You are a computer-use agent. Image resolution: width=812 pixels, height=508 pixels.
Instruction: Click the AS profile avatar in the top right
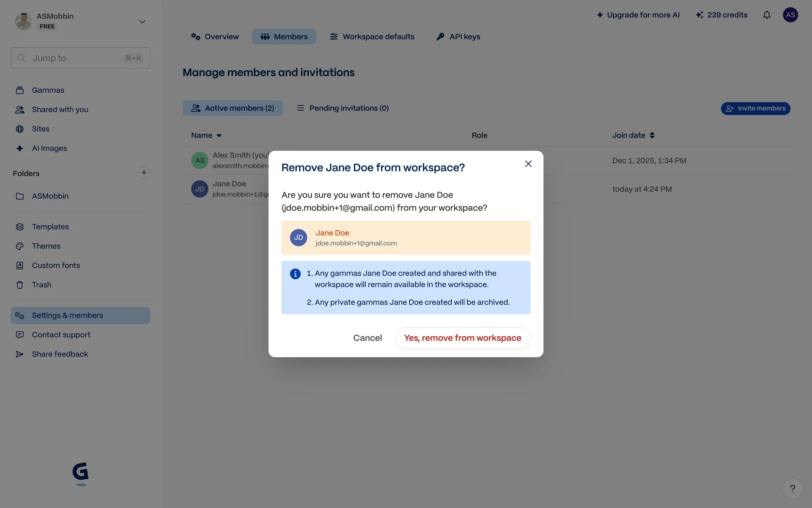click(x=790, y=15)
